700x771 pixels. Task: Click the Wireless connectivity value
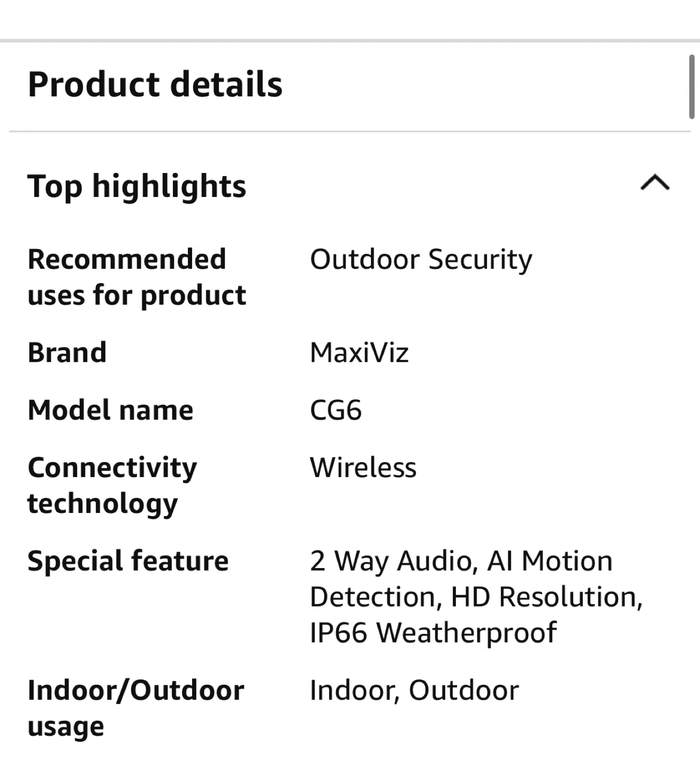[x=363, y=467]
